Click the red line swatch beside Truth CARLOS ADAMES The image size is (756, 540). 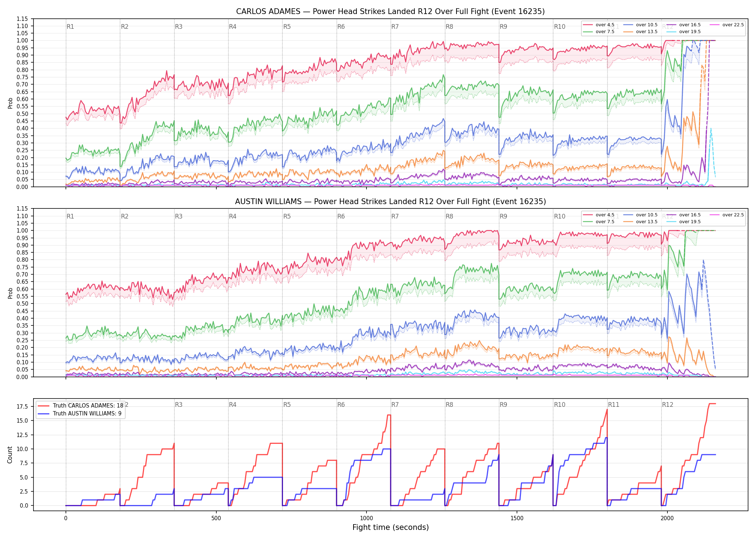click(44, 406)
